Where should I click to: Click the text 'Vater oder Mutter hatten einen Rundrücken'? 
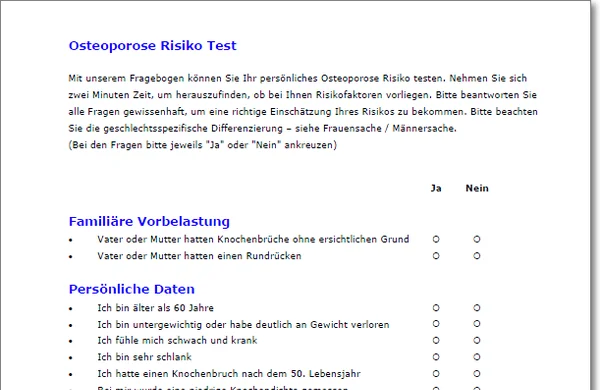(199, 256)
